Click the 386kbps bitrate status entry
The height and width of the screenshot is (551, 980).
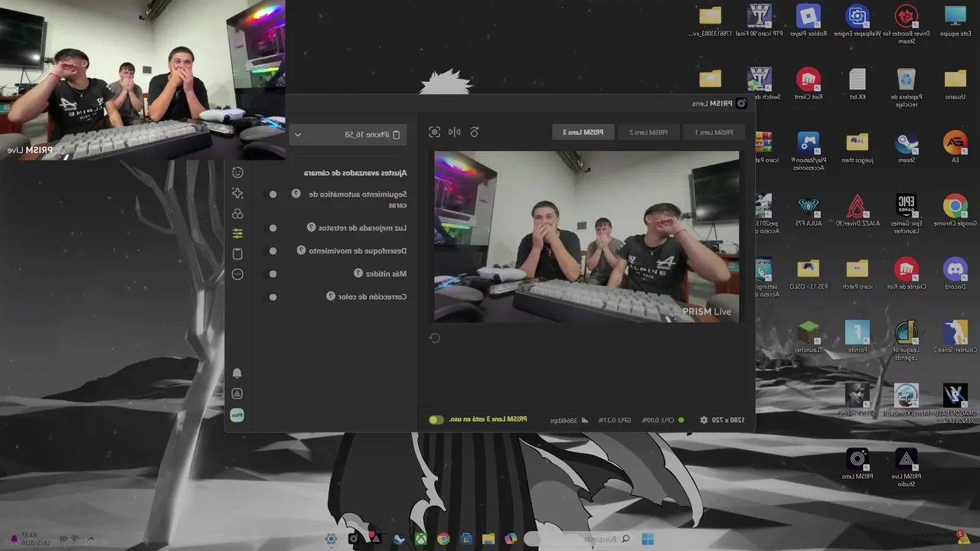pyautogui.click(x=569, y=420)
